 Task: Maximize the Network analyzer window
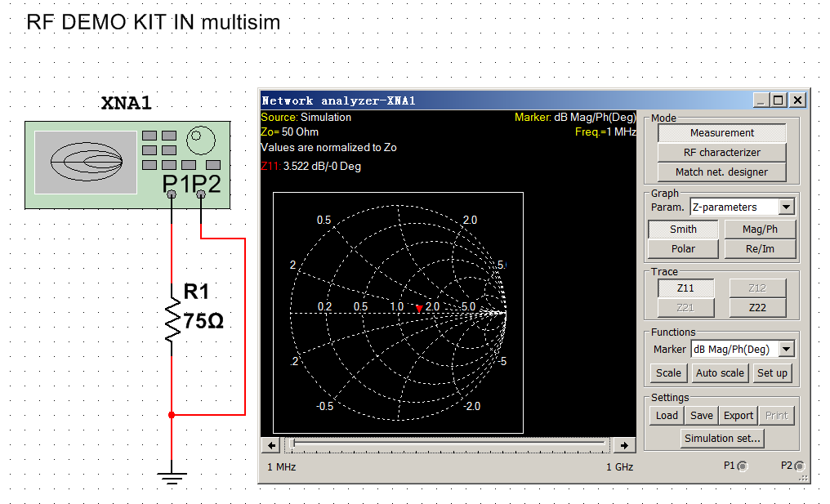(779, 100)
